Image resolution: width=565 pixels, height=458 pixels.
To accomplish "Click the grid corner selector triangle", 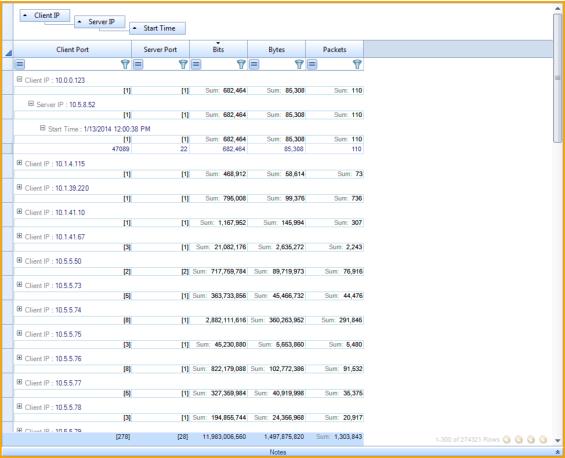I will [x=8, y=53].
